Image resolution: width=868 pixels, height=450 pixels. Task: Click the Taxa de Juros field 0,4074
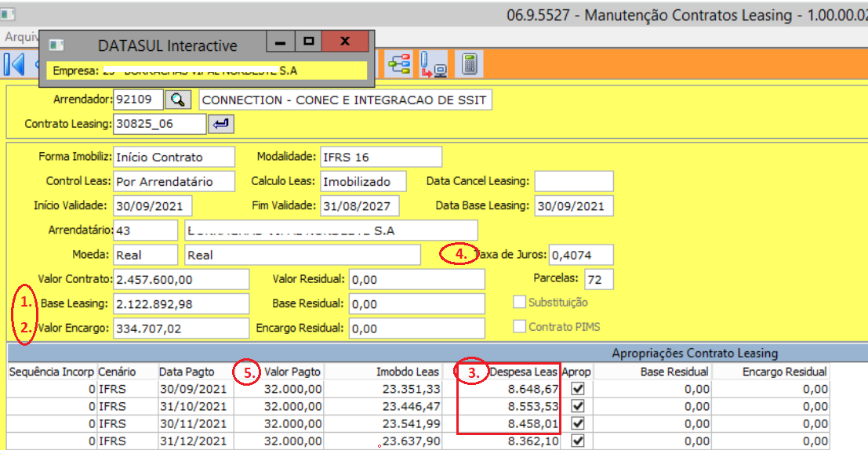click(581, 255)
